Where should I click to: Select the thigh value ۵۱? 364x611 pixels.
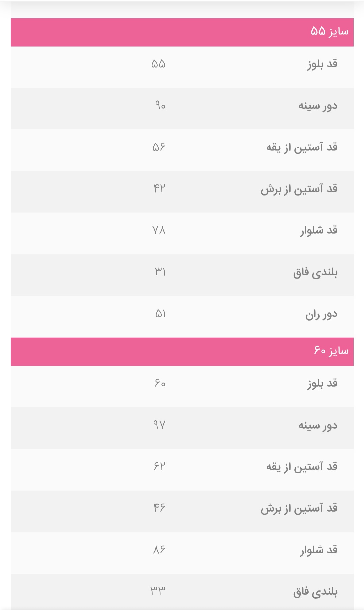click(160, 314)
